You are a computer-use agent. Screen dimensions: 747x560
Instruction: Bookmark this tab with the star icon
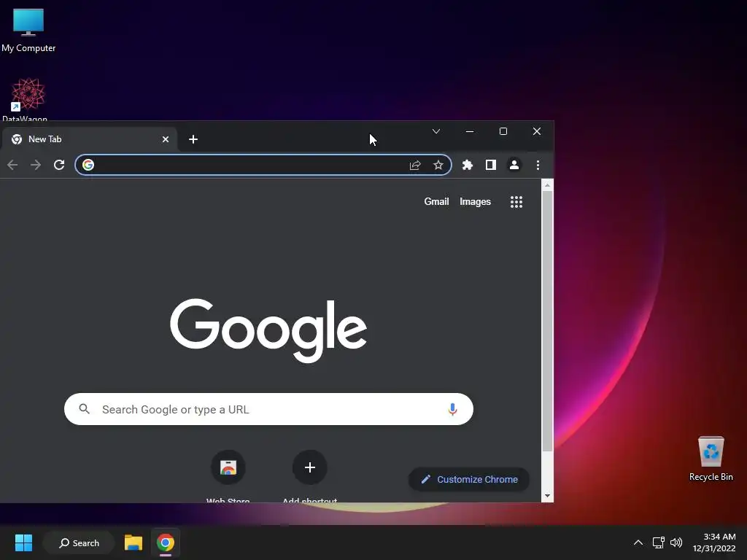438,165
